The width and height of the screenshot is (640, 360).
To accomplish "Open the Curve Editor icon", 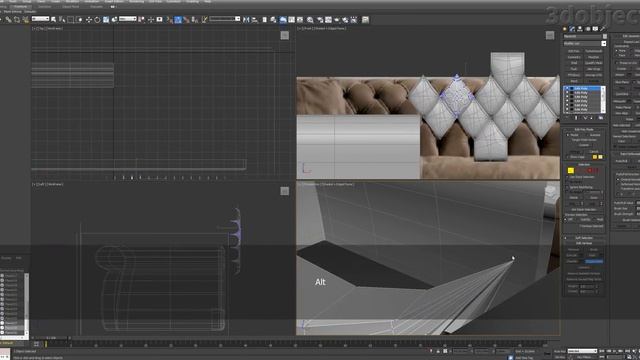I will (x=292, y=20).
